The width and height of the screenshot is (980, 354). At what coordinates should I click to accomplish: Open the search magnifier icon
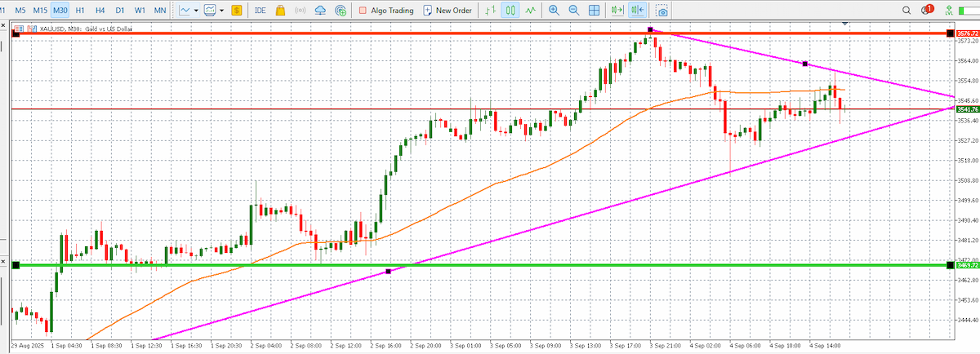pyautogui.click(x=908, y=11)
